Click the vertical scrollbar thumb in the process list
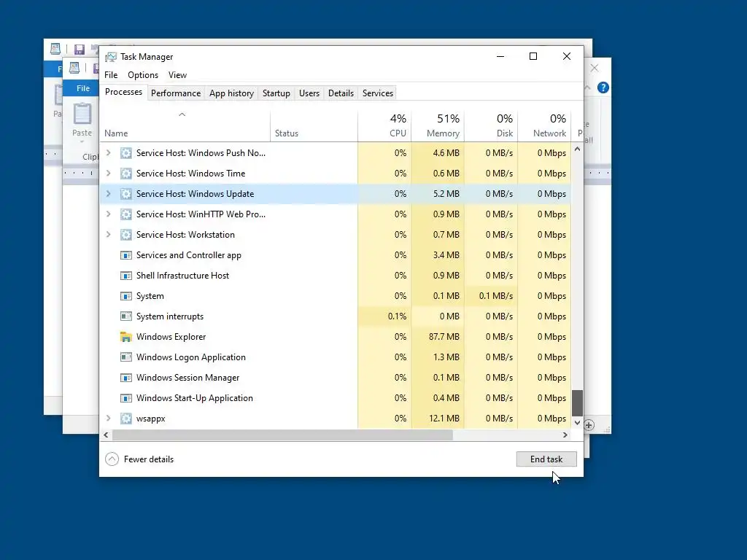 [578, 402]
